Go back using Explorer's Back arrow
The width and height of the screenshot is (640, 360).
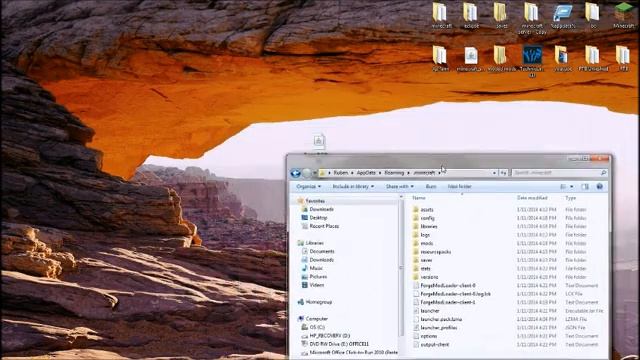pos(296,173)
